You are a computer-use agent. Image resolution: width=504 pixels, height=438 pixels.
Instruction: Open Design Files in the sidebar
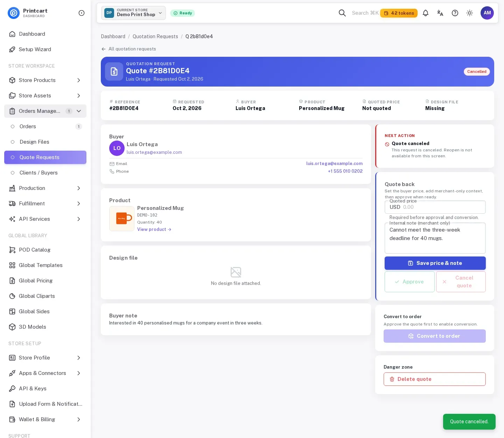45,142
